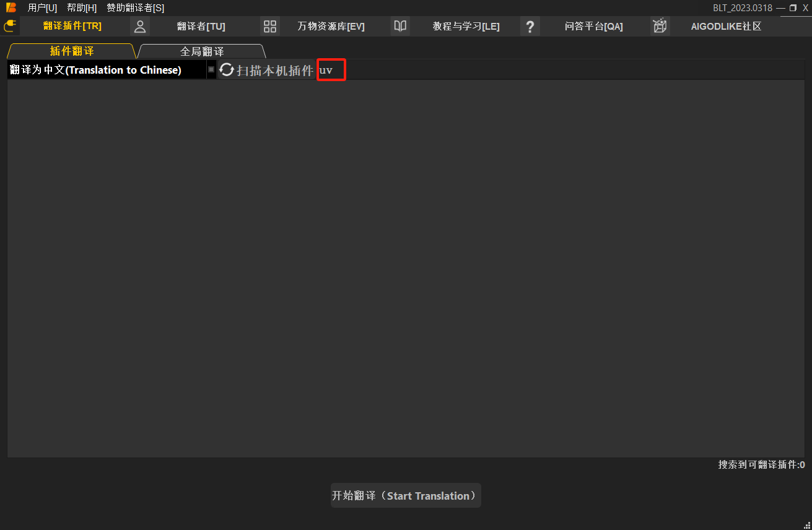The image size is (812, 530).
Task: Click the cube icon beside AIGODLIKE社区
Action: 660,26
